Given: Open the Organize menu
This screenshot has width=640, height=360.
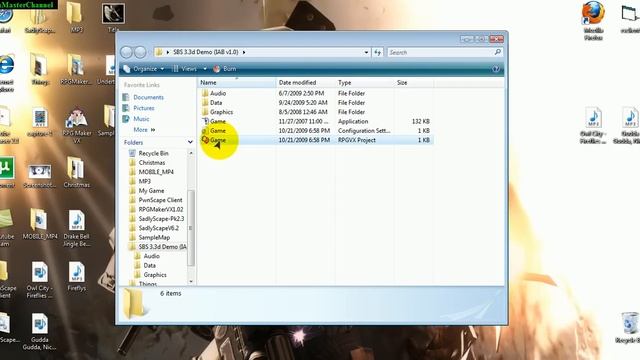Looking at the screenshot, I should click(x=144, y=69).
